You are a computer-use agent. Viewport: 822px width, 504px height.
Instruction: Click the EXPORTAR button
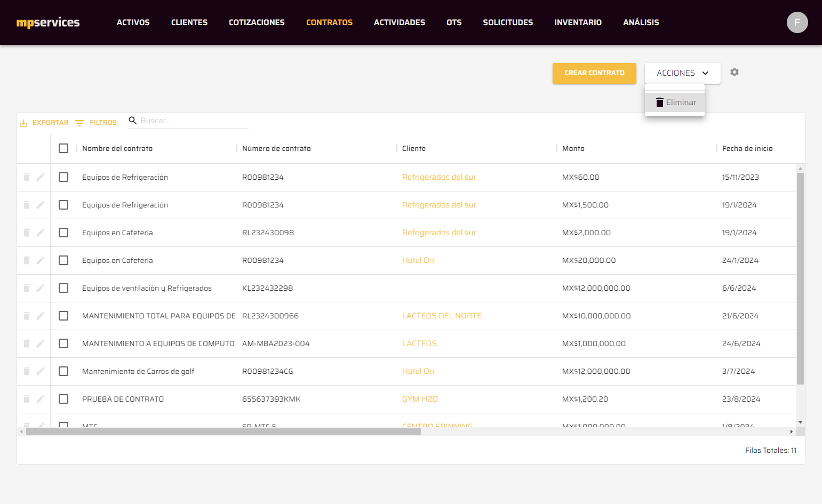[44, 123]
